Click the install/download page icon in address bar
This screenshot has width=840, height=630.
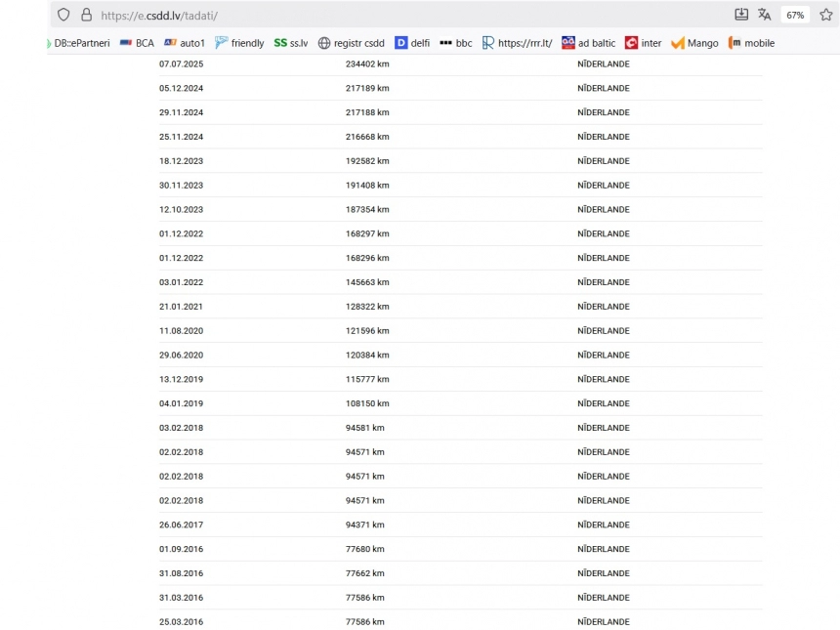pos(741,15)
